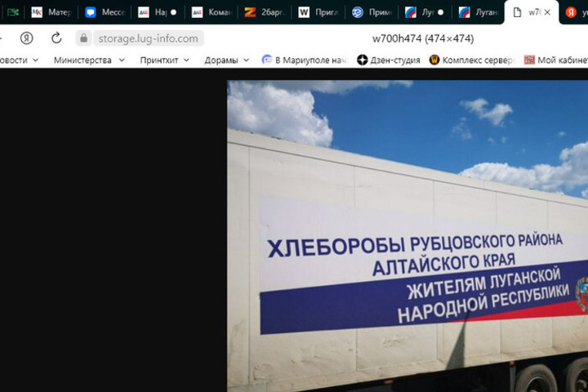Expand the Дорамы bookmarks folder
The image size is (588, 392).
[227, 60]
